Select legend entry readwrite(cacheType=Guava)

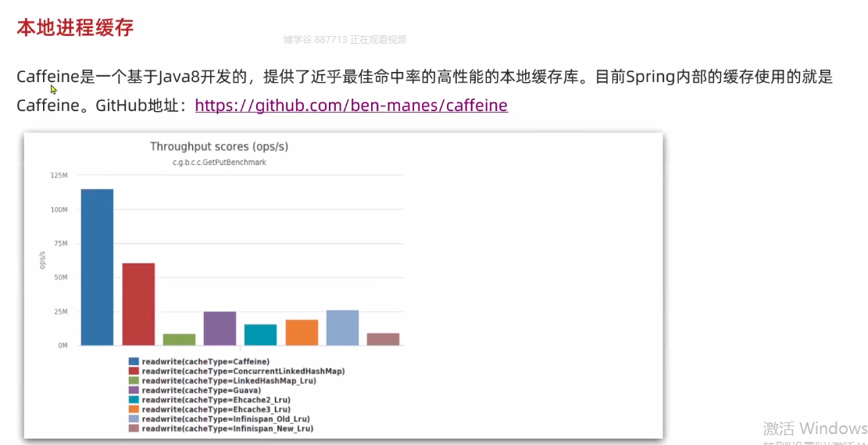click(x=201, y=390)
